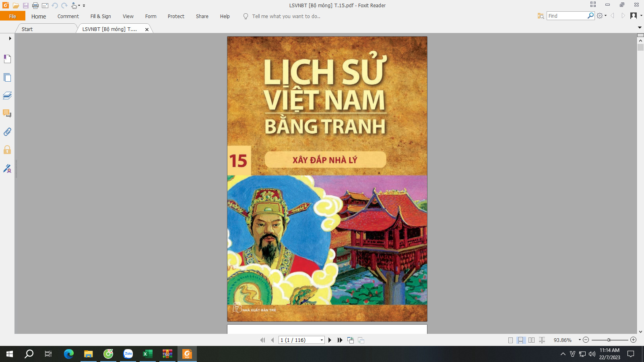Click the previous view icon in status bar
This screenshot has height=362, width=644.
(x=351, y=340)
